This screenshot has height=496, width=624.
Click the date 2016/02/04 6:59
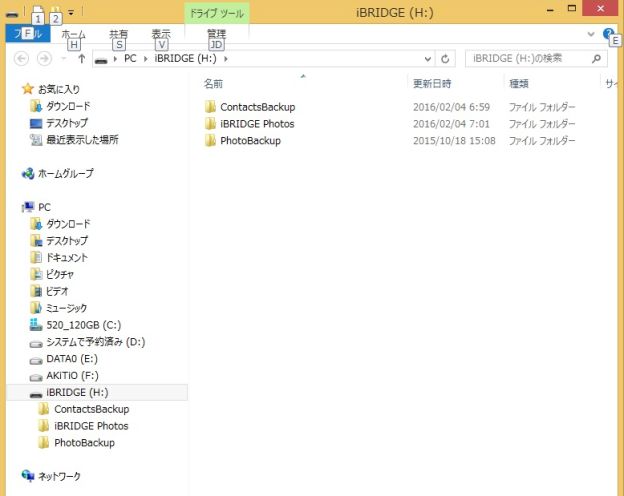[x=451, y=107]
